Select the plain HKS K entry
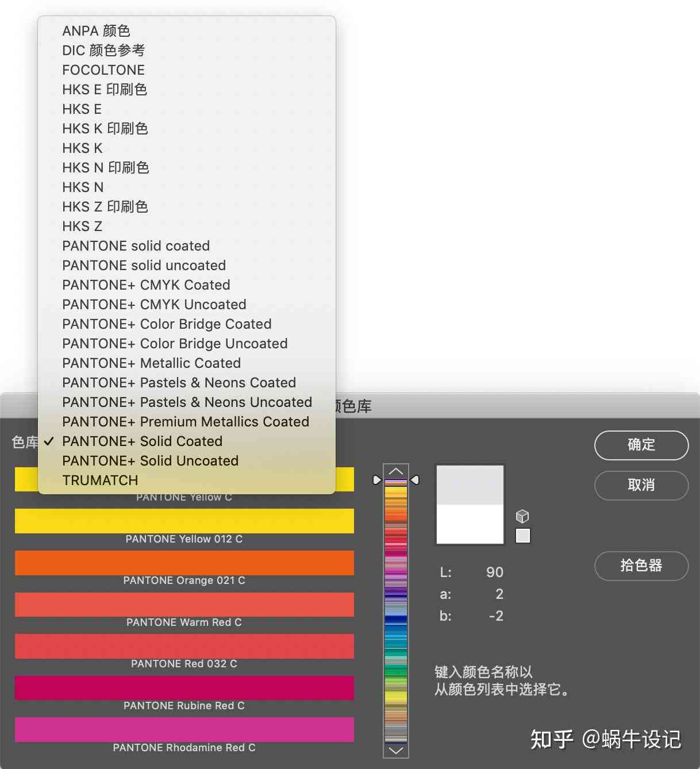700x769 pixels. tap(187, 148)
